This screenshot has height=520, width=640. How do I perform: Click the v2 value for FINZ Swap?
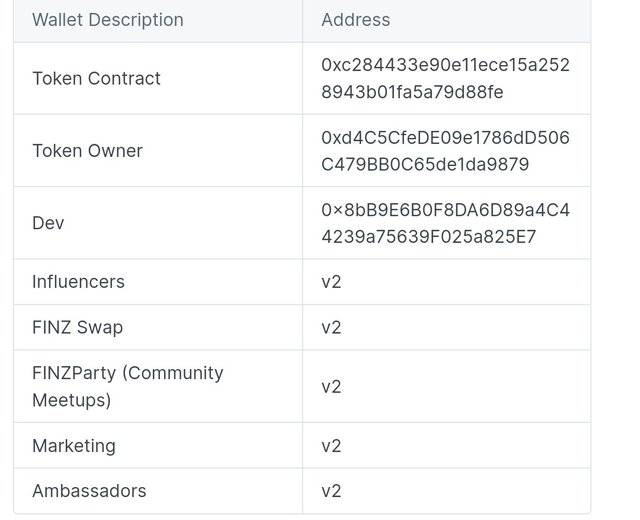(x=331, y=327)
